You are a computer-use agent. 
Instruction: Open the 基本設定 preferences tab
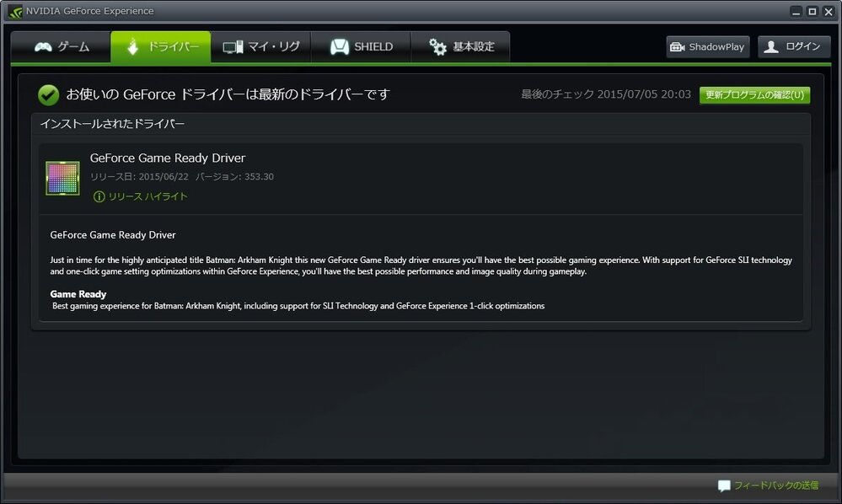(x=460, y=46)
